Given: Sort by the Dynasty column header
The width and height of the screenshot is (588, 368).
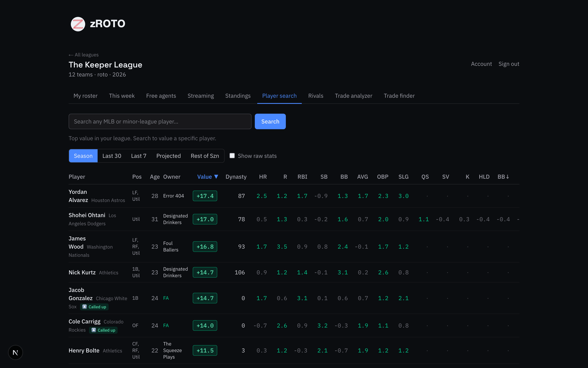Looking at the screenshot, I should [x=236, y=177].
